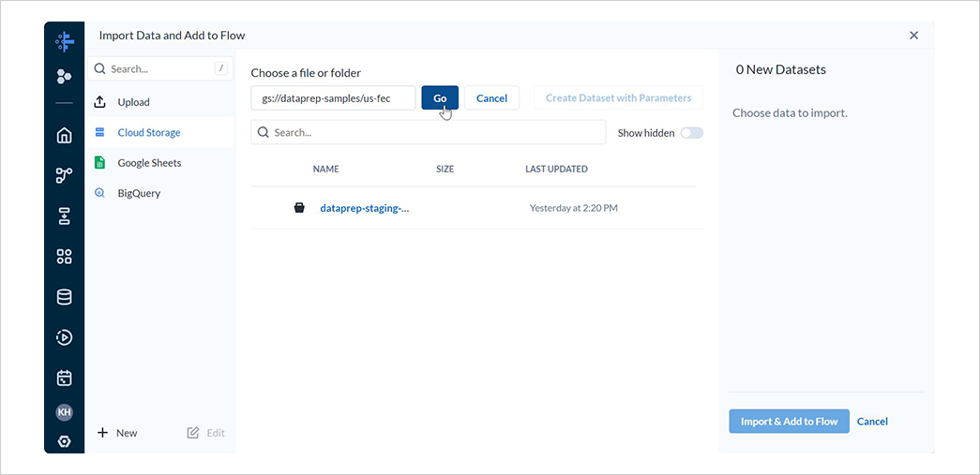This screenshot has width=980, height=475.
Task: Click 'Yesterday at 2:20 PM' cell
Action: [573, 208]
